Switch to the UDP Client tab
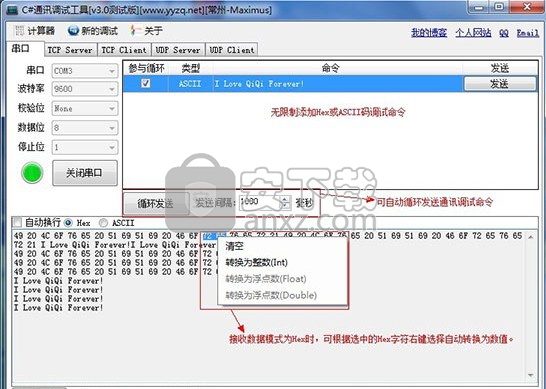This screenshot has width=546, height=389. pos(232,50)
